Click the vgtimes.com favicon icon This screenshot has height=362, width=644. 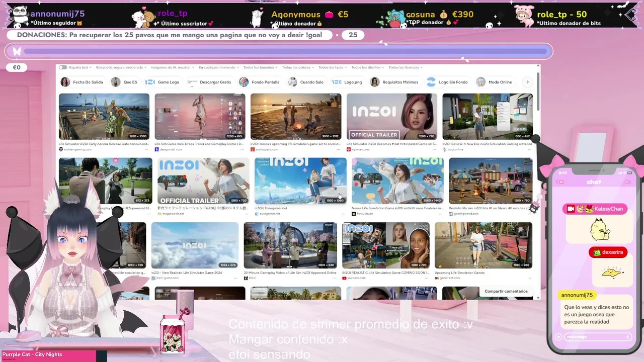tap(349, 149)
